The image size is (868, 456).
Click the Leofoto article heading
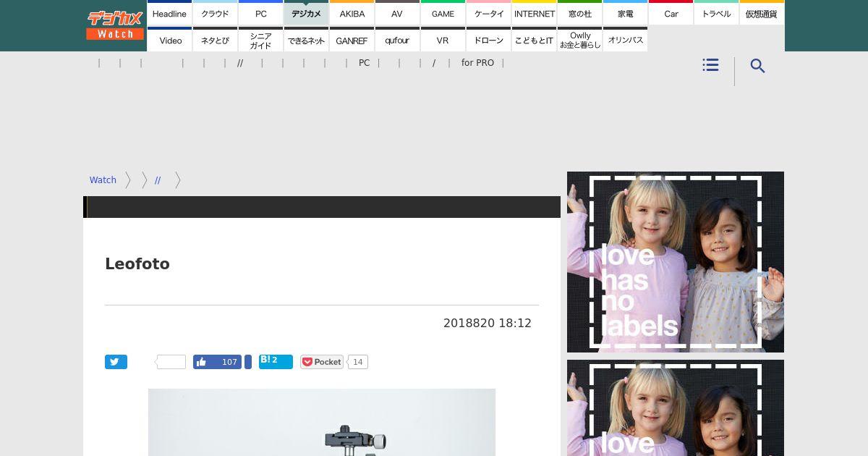click(137, 264)
